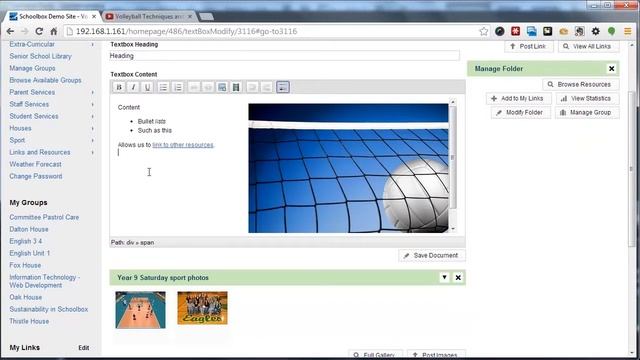Open Manage Groups in the sidebar
The height and width of the screenshot is (360, 640).
tap(32, 68)
